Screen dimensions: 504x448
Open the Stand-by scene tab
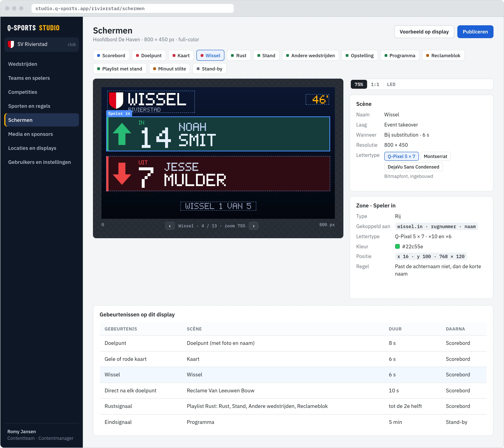point(209,69)
